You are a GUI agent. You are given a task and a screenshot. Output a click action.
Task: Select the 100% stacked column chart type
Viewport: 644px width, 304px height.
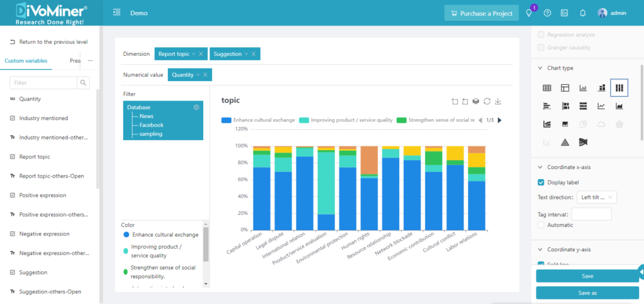(619, 88)
